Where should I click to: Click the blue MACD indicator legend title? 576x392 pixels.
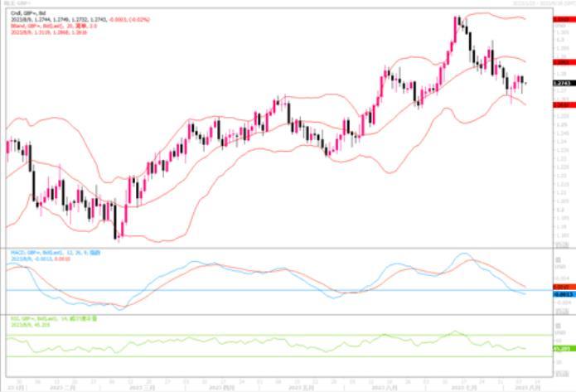[56, 253]
